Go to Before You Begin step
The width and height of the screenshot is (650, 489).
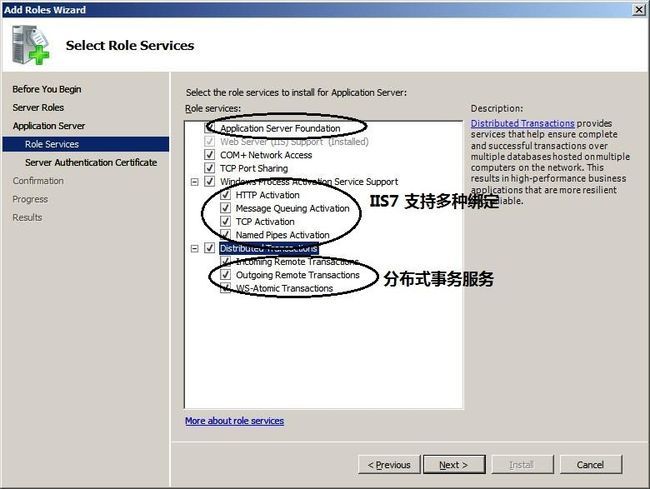click(47, 89)
